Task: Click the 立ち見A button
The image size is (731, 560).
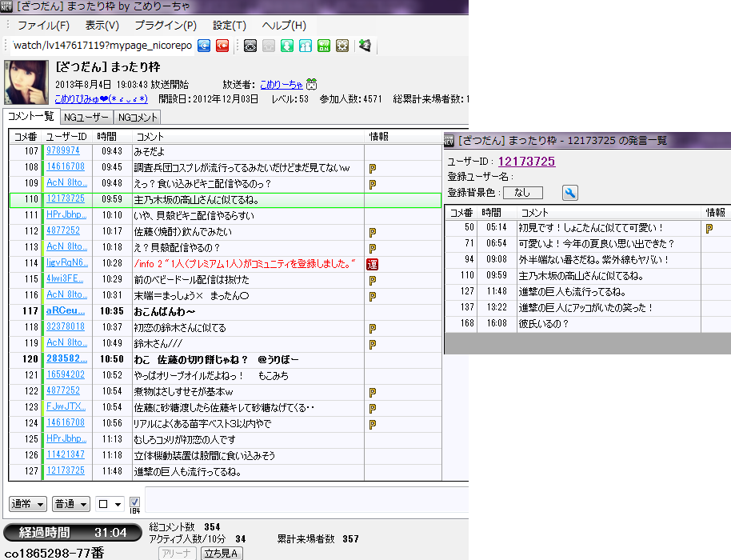Action: tap(222, 554)
